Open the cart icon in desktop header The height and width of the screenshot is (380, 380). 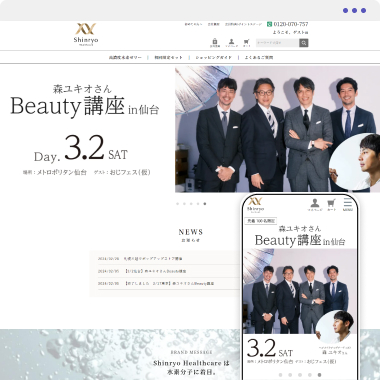(x=246, y=43)
